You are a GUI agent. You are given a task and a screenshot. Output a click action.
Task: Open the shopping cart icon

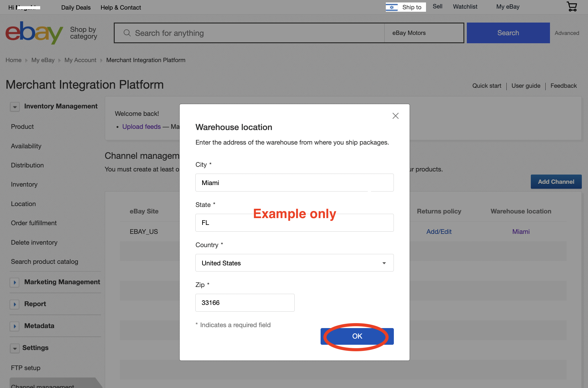pyautogui.click(x=572, y=6)
